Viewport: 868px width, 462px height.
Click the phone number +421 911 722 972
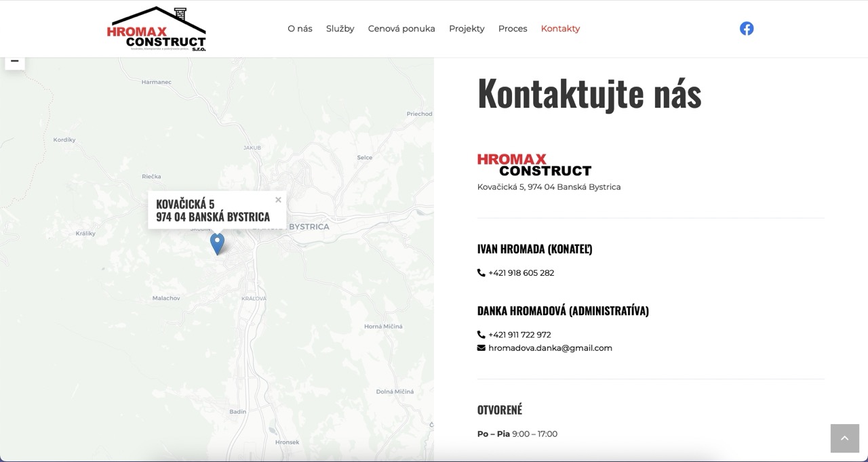click(519, 335)
